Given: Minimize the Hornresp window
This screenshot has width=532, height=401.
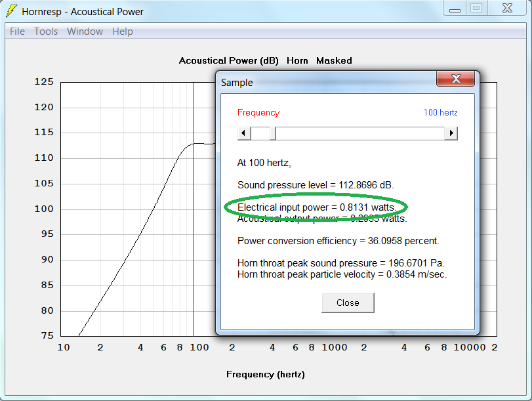Looking at the screenshot, I should pyautogui.click(x=455, y=8).
